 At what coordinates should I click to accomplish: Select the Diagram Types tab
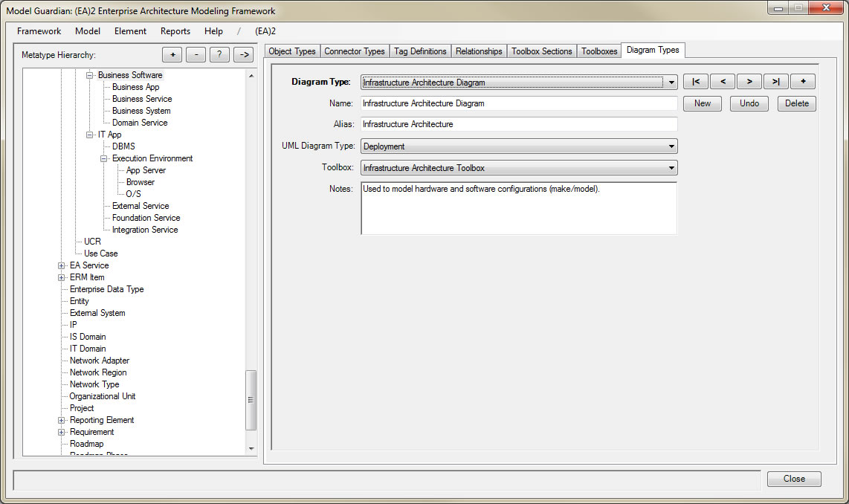click(653, 50)
